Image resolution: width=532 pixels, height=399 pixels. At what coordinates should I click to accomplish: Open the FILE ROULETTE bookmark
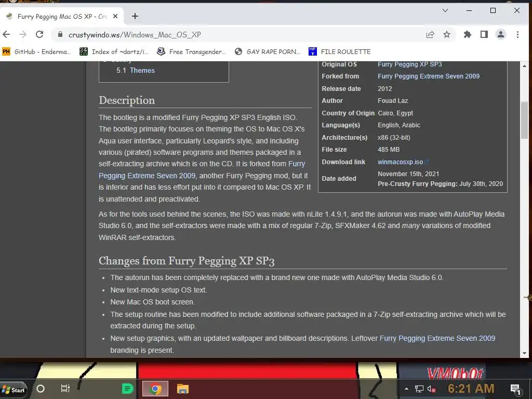[x=340, y=51]
